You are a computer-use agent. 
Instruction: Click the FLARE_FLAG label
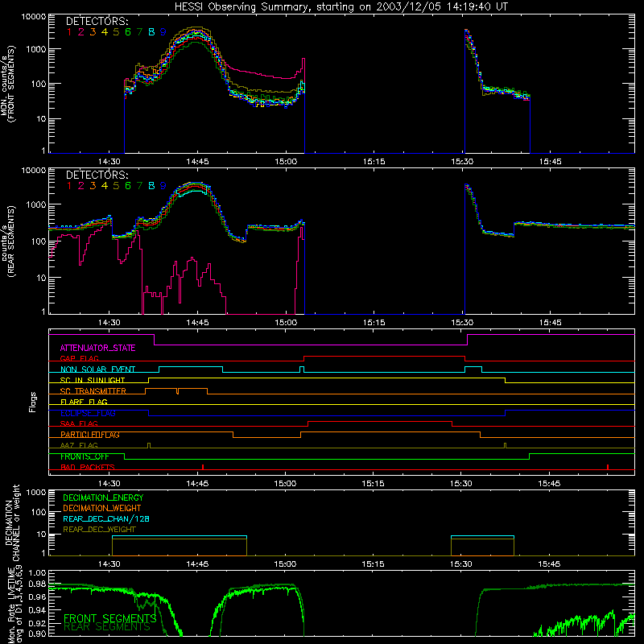click(84, 402)
